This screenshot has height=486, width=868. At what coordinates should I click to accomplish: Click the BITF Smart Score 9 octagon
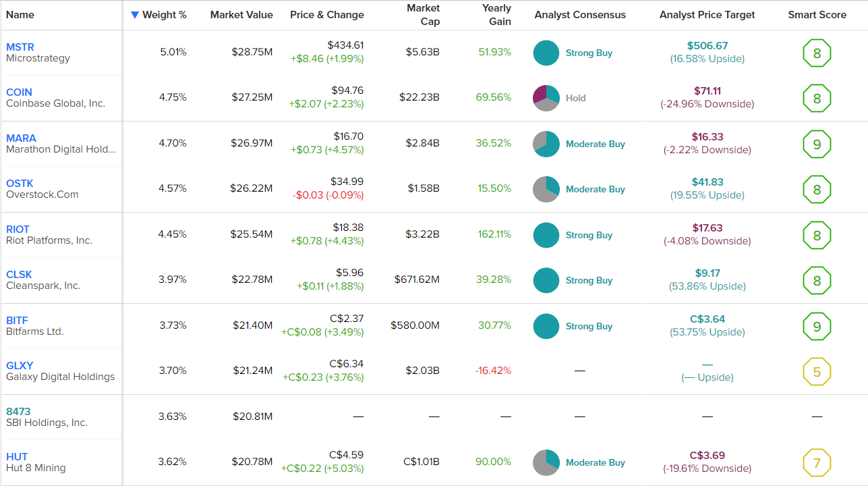coord(817,326)
